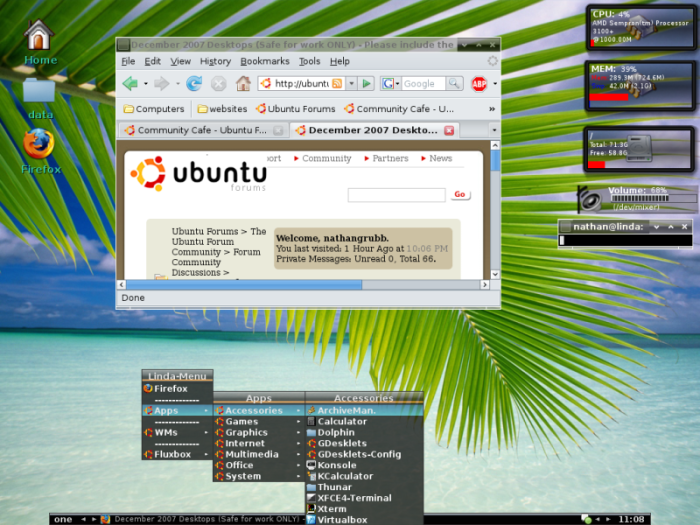The image size is (700, 525).
Task: Click the green Go arrow beside URL
Action: tap(367, 83)
